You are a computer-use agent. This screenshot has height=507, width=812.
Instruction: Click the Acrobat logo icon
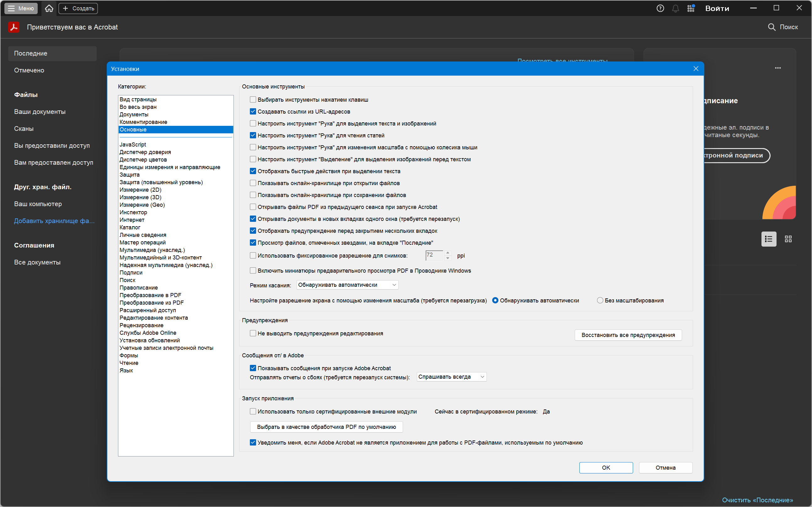(14, 27)
